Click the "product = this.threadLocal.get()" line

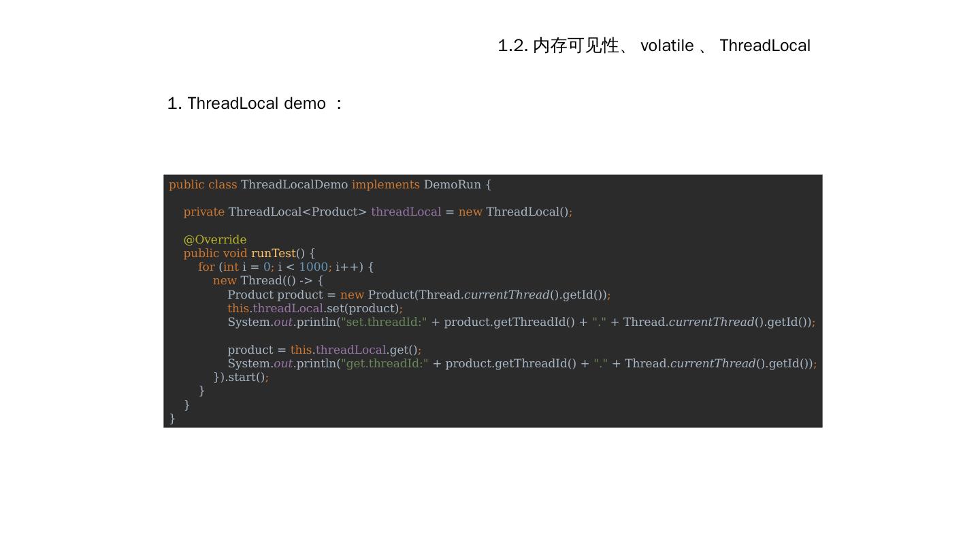click(x=324, y=350)
